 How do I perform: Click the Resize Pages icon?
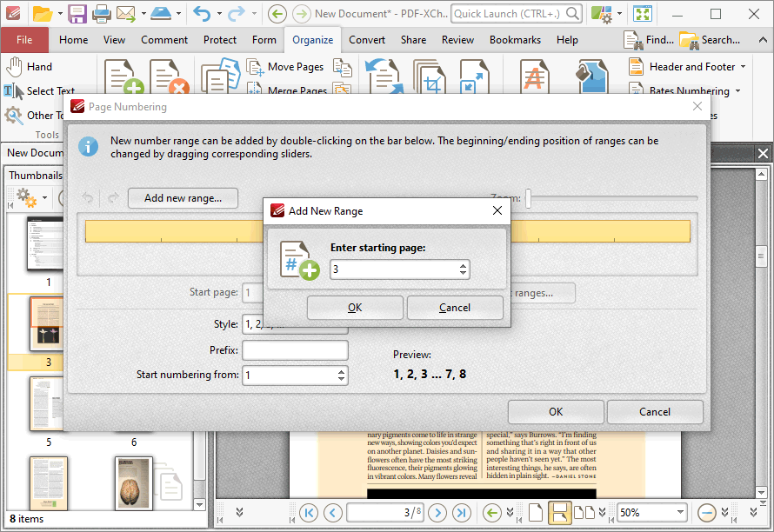(x=474, y=76)
